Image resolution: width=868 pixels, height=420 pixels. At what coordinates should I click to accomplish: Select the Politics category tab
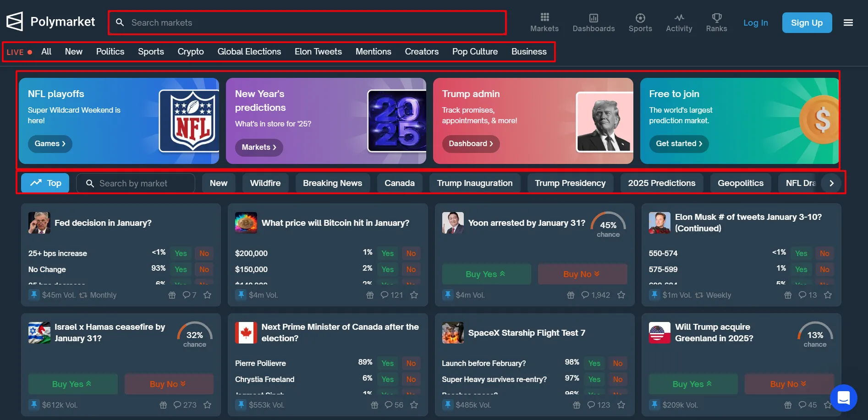[110, 52]
